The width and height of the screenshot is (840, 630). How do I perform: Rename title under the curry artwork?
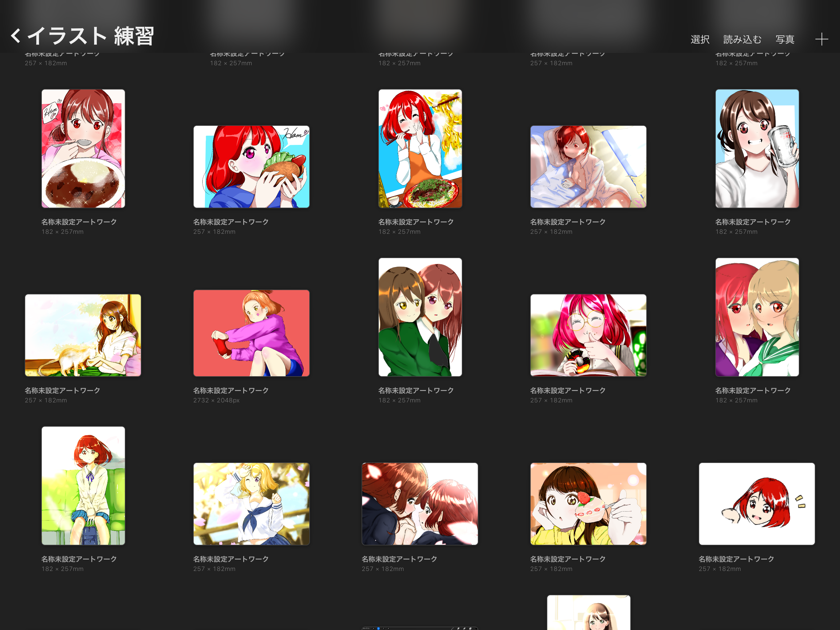[79, 222]
